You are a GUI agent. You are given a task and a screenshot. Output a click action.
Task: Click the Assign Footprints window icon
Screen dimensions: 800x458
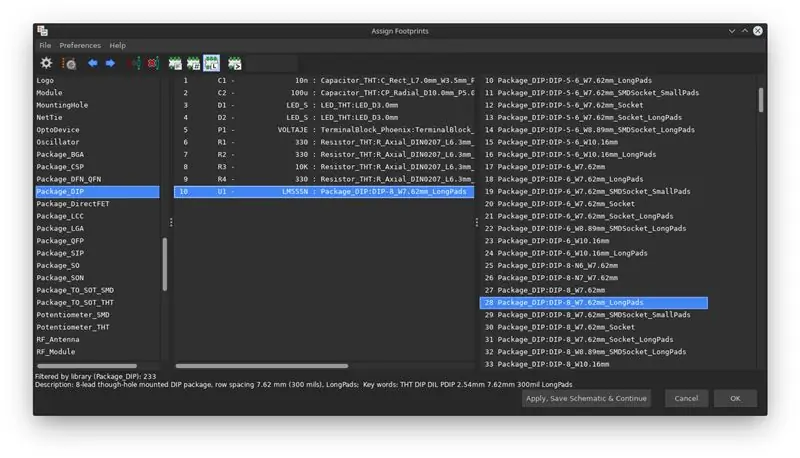tap(42, 31)
